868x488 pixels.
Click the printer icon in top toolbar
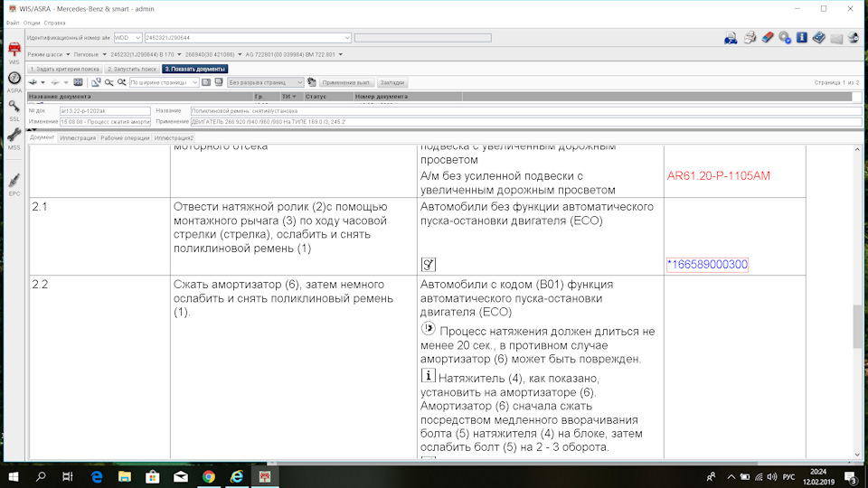750,38
